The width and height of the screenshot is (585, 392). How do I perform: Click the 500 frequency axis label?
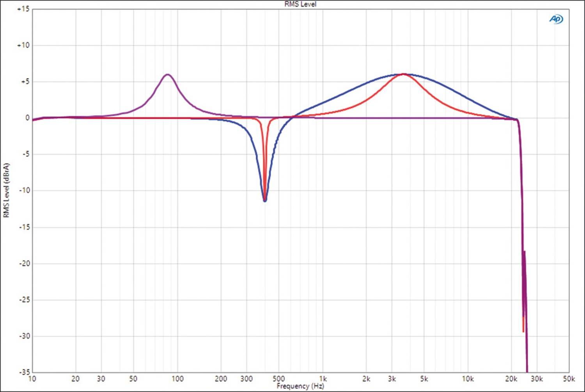coord(278,379)
